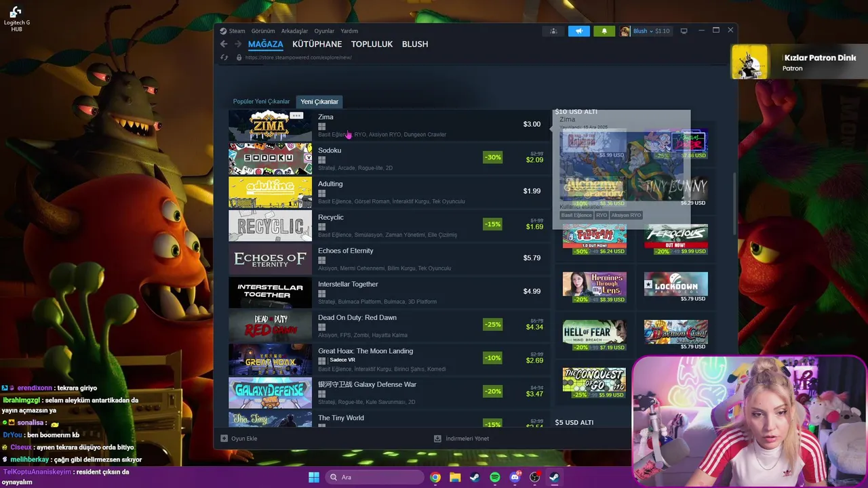Screen dimensions: 868x488
Task: Click the Basit Eğlence tag in Zima tooltip
Action: [576, 216]
